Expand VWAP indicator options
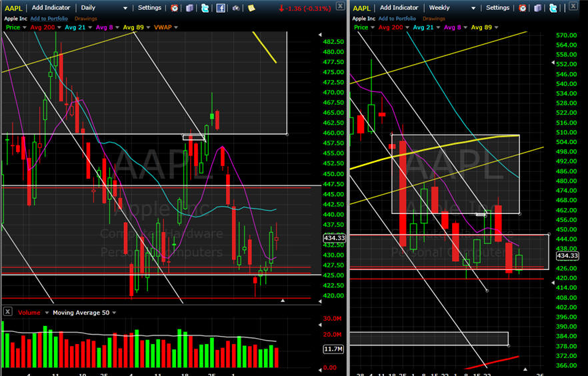 [176, 27]
